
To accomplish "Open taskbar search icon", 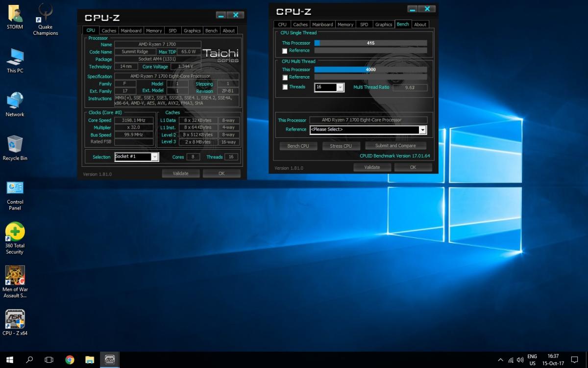I will coord(29,360).
